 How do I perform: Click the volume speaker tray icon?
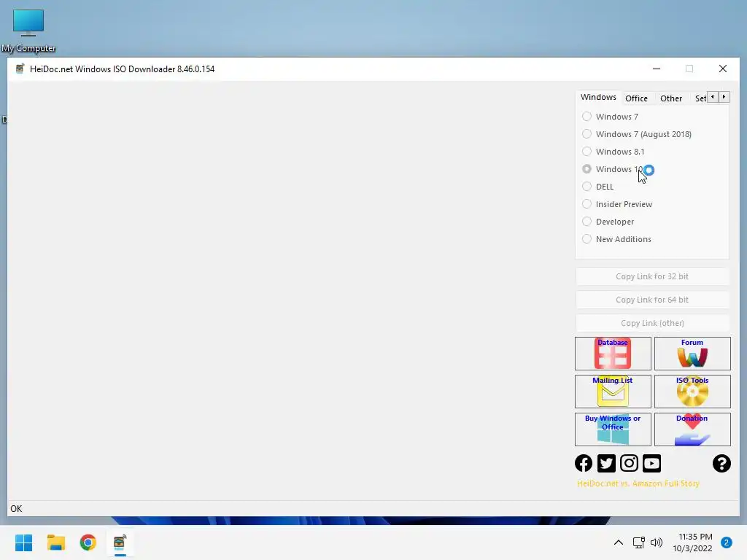coord(657,542)
